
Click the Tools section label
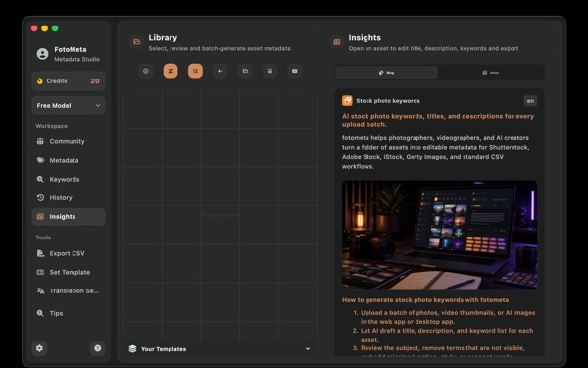43,237
